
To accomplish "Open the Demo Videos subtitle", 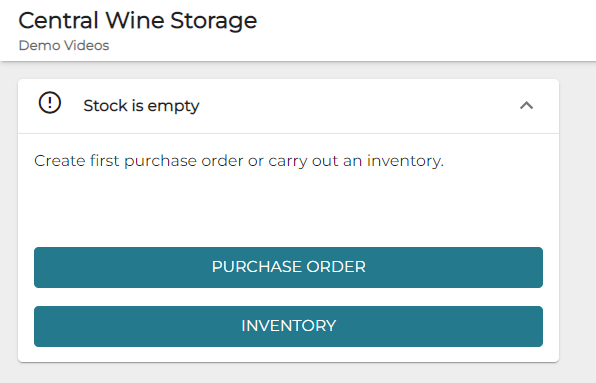I will (64, 46).
